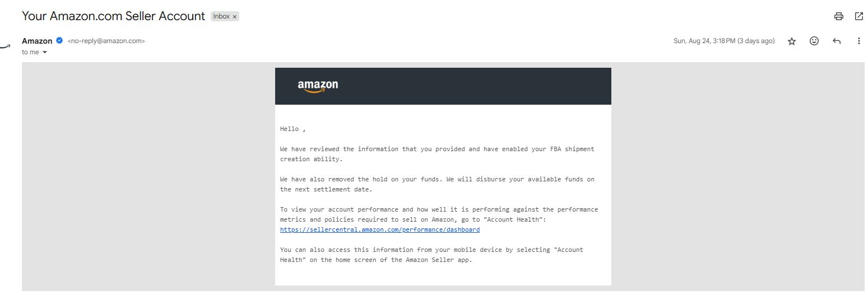Viewport: 868px width, 295px height.
Task: Add an emoji reaction to the message
Action: (814, 41)
